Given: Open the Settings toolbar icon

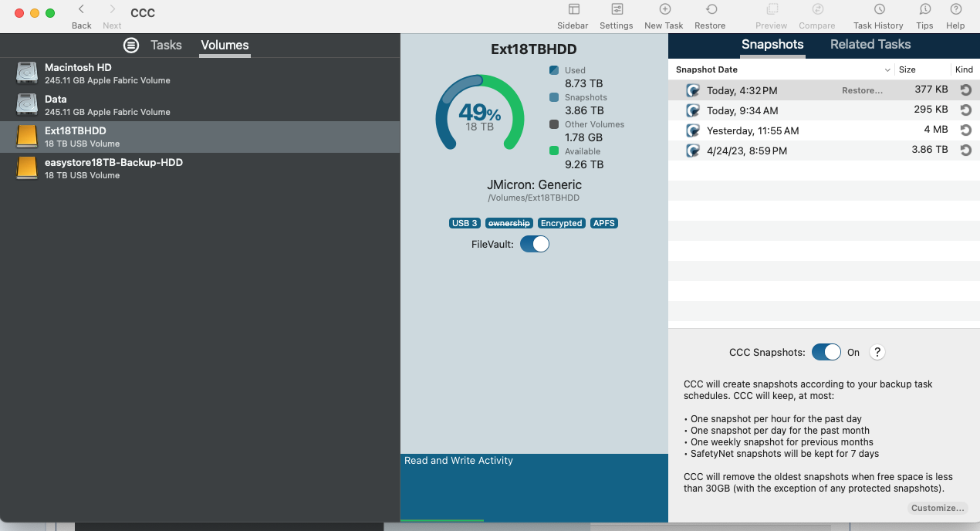Looking at the screenshot, I should 617,9.
